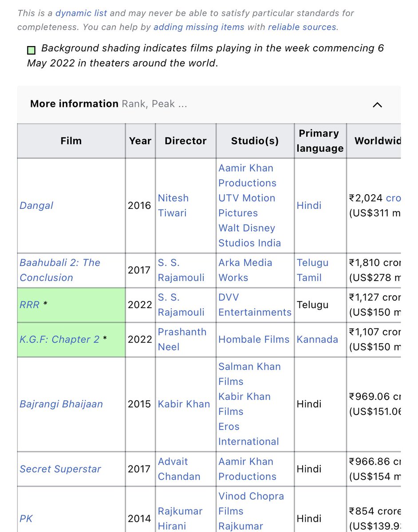The image size is (418, 532).
Task: Open Rajkumar Hirani director link
Action: click(x=180, y=519)
